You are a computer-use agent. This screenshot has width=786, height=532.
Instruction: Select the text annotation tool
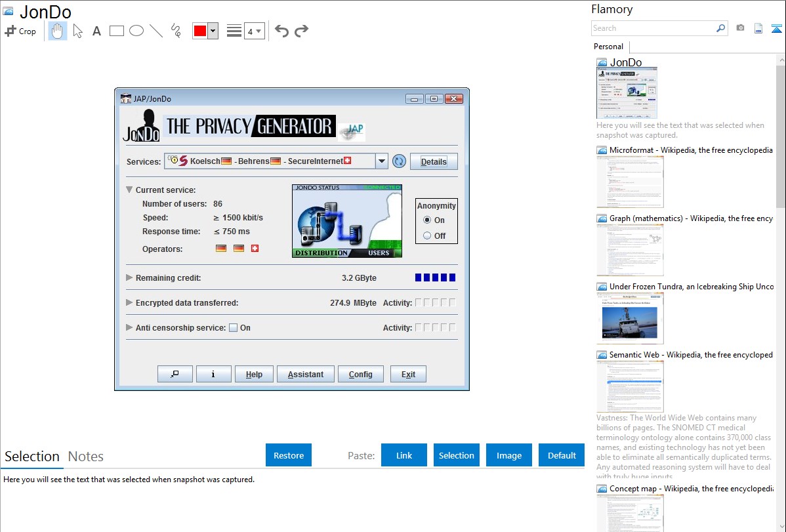pos(96,31)
